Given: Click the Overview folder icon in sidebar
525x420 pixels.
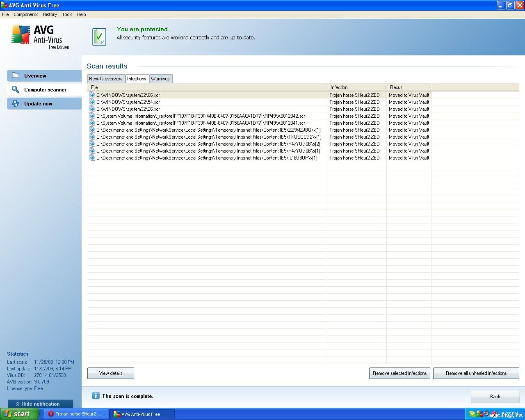Looking at the screenshot, I should (16, 75).
